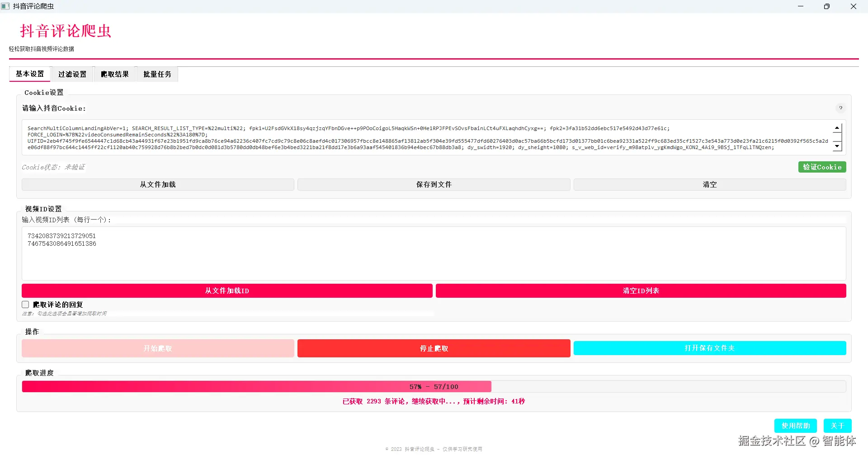Click the 验证Cookie button

click(822, 167)
